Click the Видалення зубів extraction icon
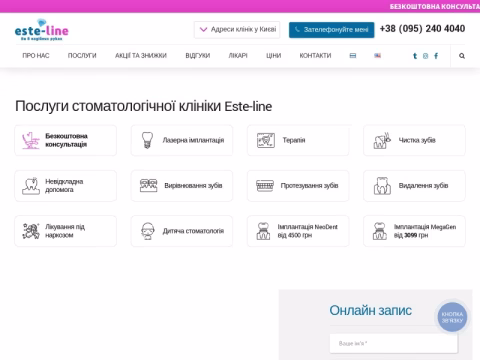Image resolution: width=480 pixels, height=360 pixels. tap(382, 186)
